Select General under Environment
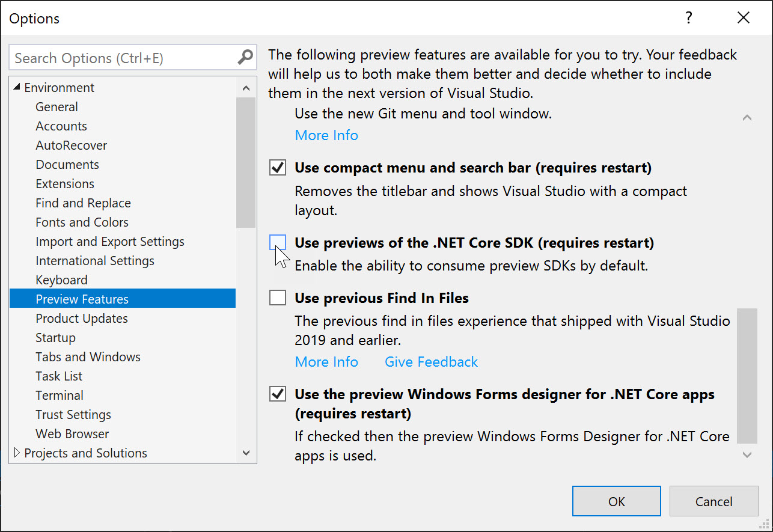773x532 pixels. [57, 107]
